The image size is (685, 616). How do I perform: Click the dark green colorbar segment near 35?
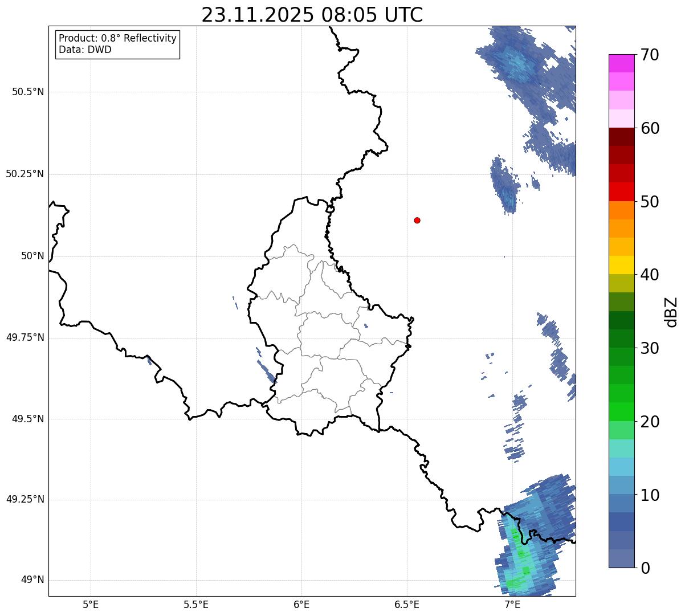pyautogui.click(x=622, y=320)
